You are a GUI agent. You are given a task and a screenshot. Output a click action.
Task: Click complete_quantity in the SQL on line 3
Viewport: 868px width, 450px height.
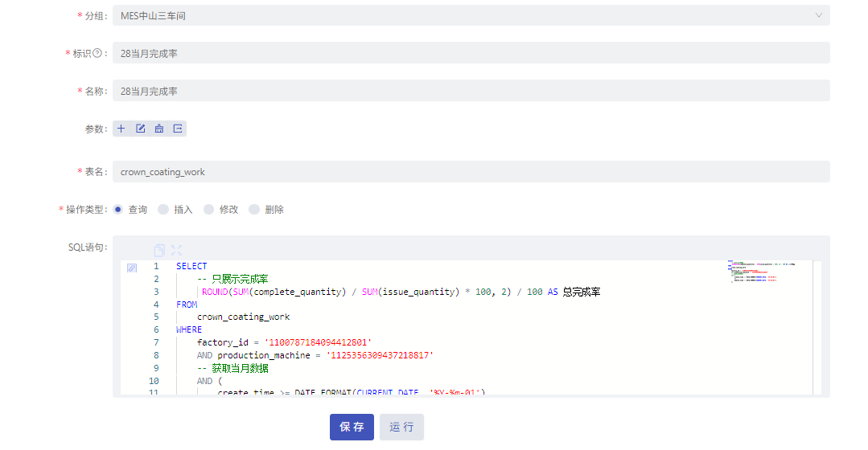pos(298,292)
